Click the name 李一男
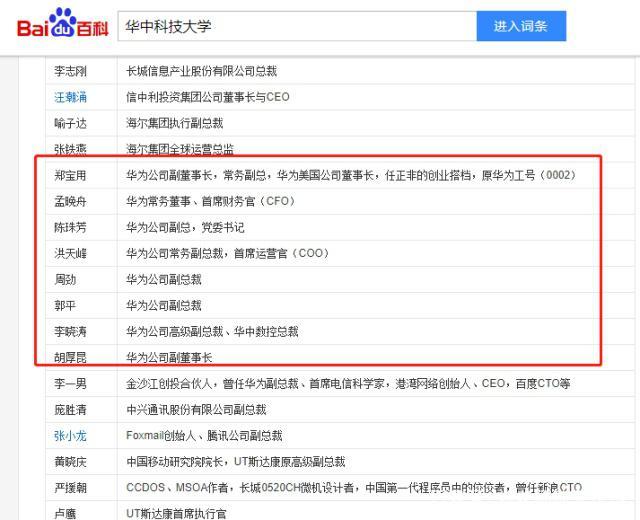Screen dimensions: 640x520 (70, 384)
